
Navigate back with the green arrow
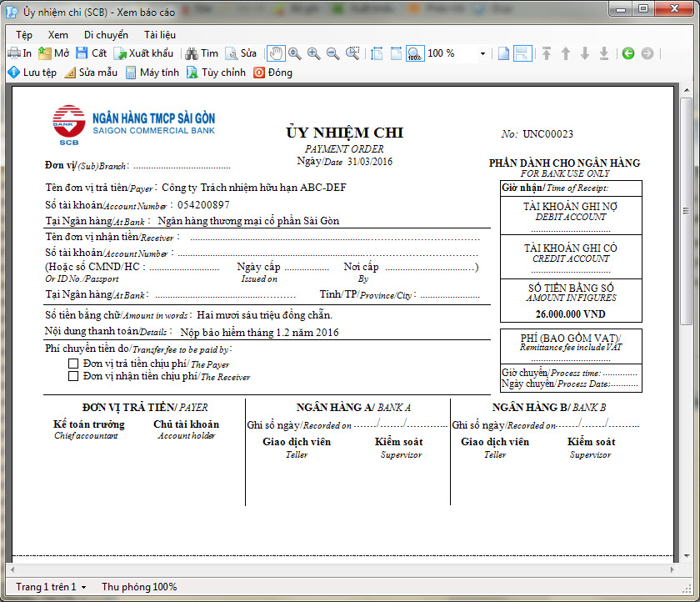point(628,53)
